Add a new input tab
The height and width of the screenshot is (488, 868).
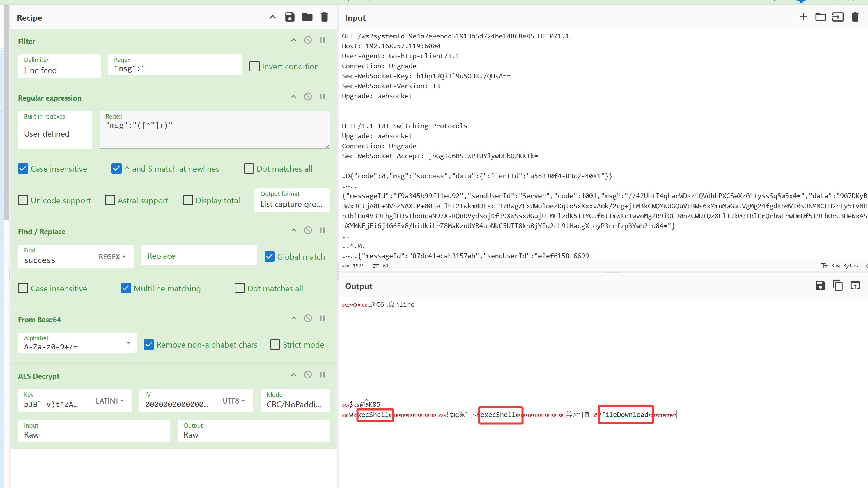click(803, 17)
